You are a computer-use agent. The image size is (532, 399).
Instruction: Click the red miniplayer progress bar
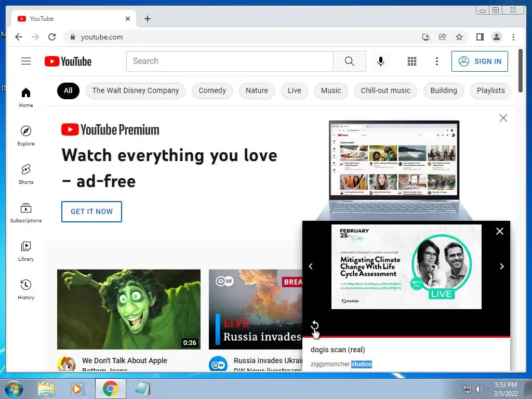tap(406, 337)
